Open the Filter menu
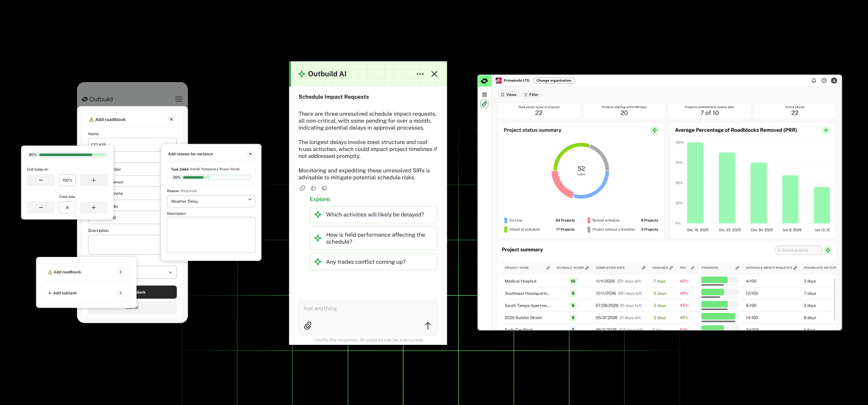Viewport: 868px width, 405px height. (x=531, y=94)
